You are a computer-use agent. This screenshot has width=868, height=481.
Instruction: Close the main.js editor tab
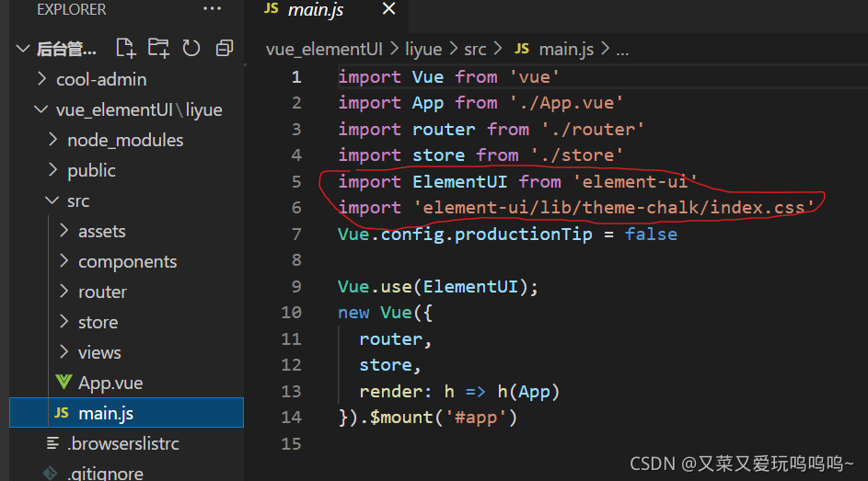tap(388, 9)
